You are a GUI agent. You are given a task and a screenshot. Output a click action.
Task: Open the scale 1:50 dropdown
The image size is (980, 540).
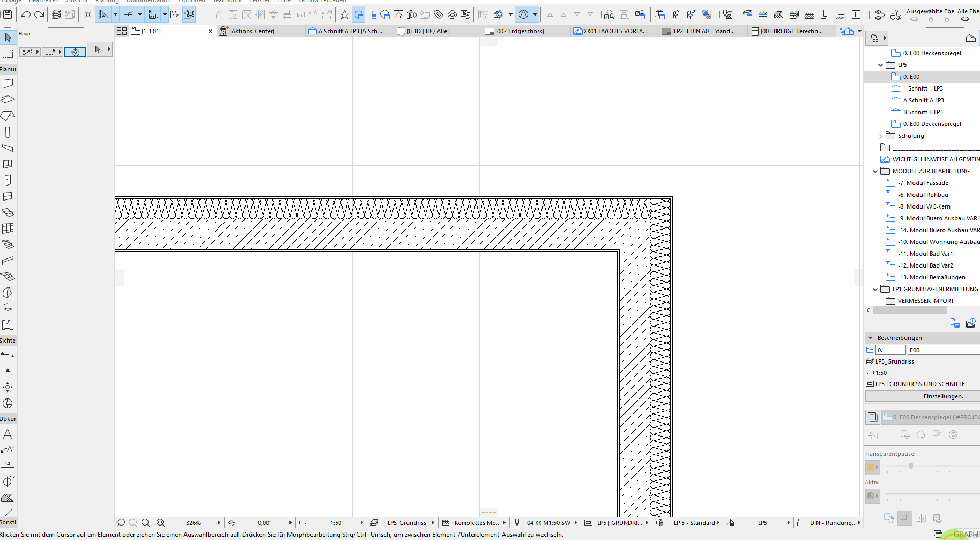(x=361, y=523)
